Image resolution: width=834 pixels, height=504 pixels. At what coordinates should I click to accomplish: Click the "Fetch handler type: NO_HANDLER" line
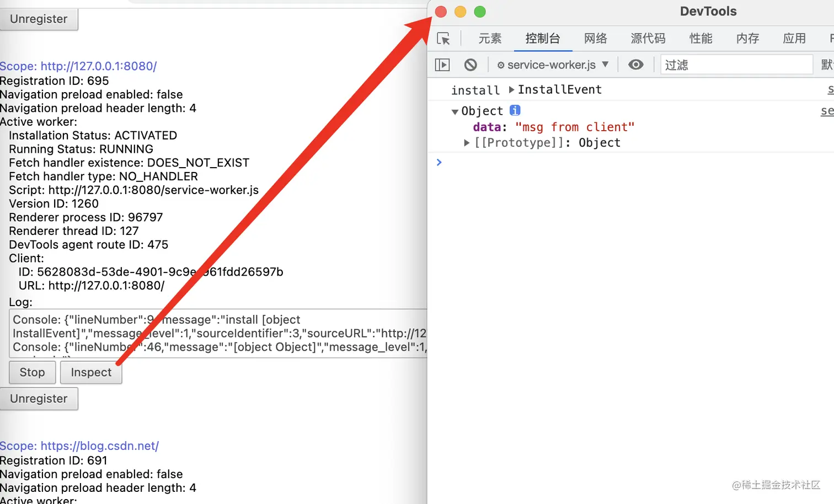(x=103, y=176)
